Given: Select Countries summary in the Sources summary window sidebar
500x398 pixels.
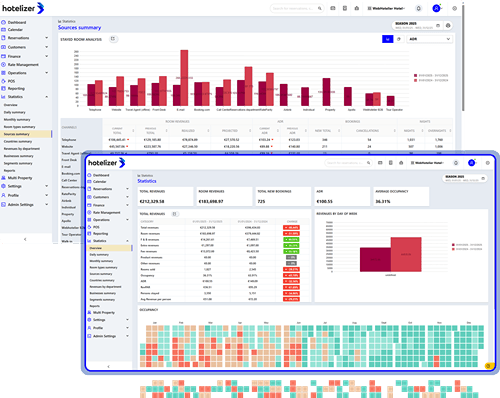Looking at the screenshot, I should pyautogui.click(x=18, y=142).
